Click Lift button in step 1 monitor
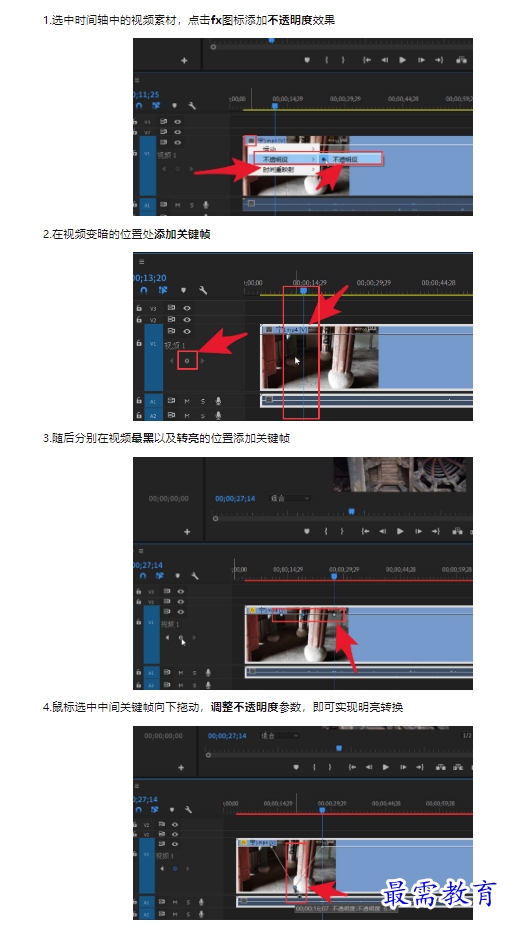 [x=461, y=60]
